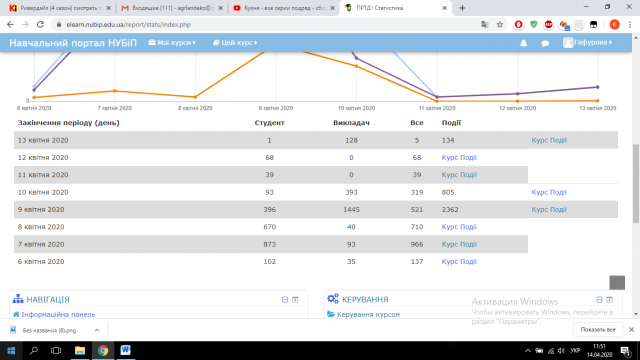Open File Explorer from taskbar
Image resolution: width=640 pixels, height=360 pixels.
[x=80, y=351]
